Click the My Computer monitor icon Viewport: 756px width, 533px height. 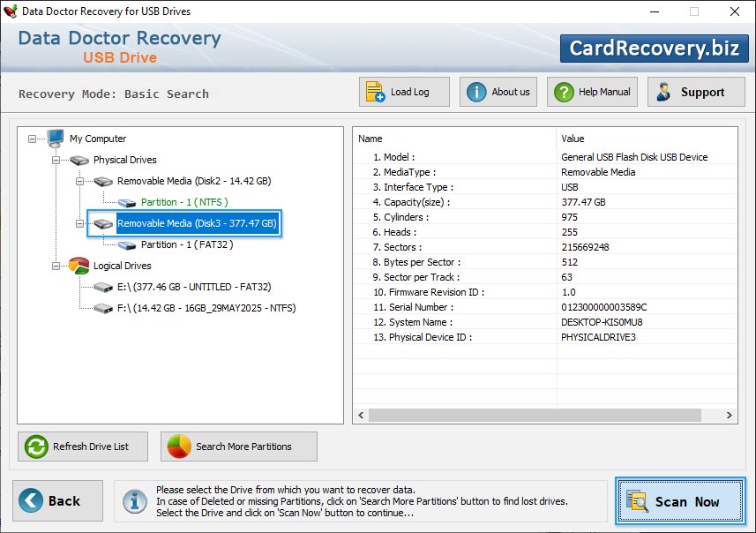(x=56, y=139)
